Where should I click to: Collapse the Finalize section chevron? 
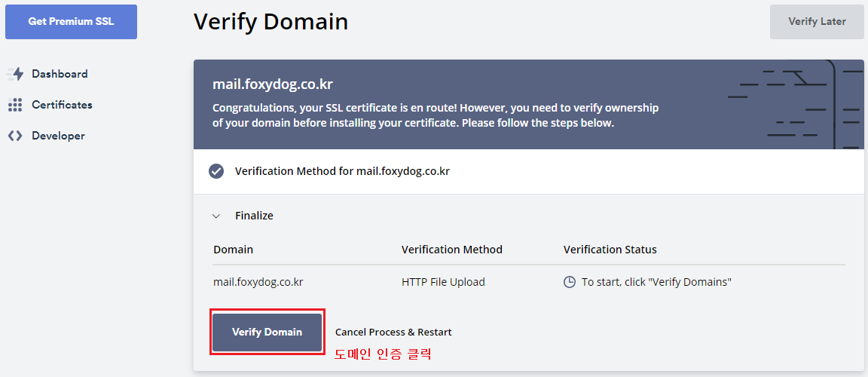[216, 216]
